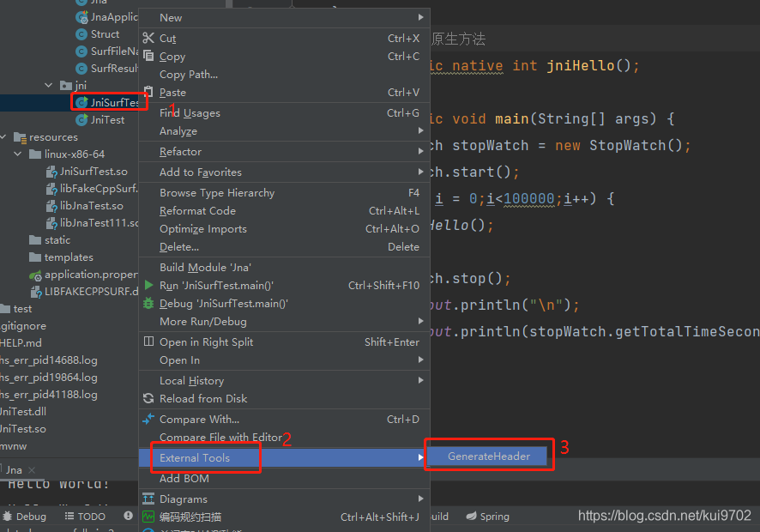
Task: Open the Debug tool window button
Action: click(x=24, y=516)
